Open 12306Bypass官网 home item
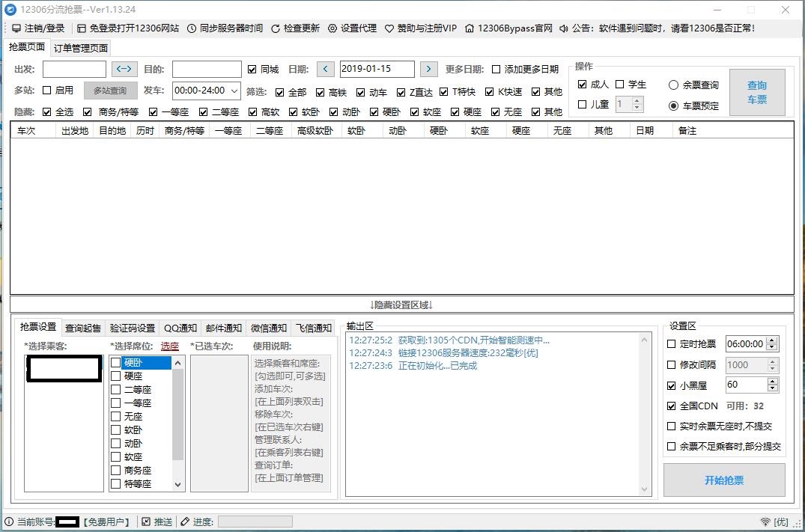 coord(508,28)
